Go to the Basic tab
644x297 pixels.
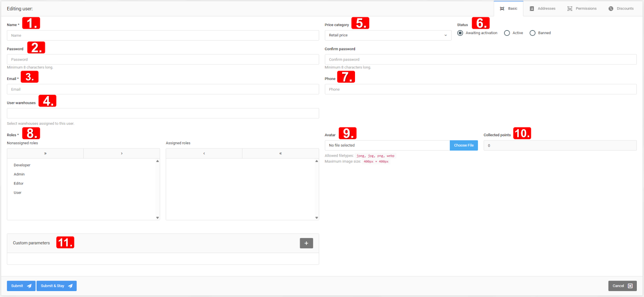(x=509, y=8)
